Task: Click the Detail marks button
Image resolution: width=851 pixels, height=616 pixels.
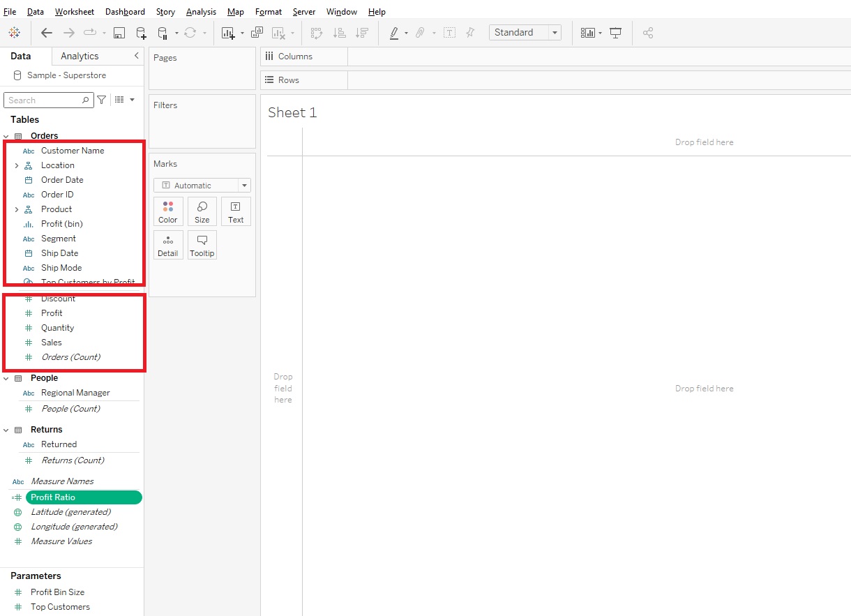Action: [x=168, y=245]
